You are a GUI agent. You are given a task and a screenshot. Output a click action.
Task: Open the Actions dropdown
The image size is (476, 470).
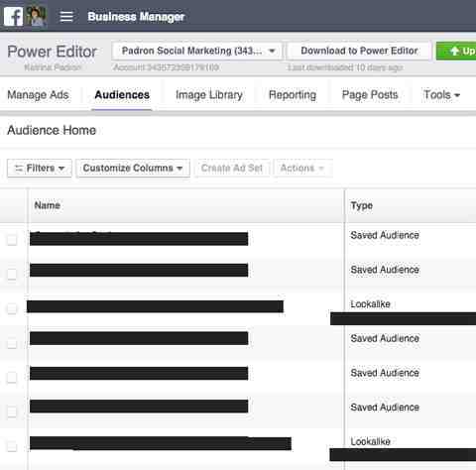point(302,169)
